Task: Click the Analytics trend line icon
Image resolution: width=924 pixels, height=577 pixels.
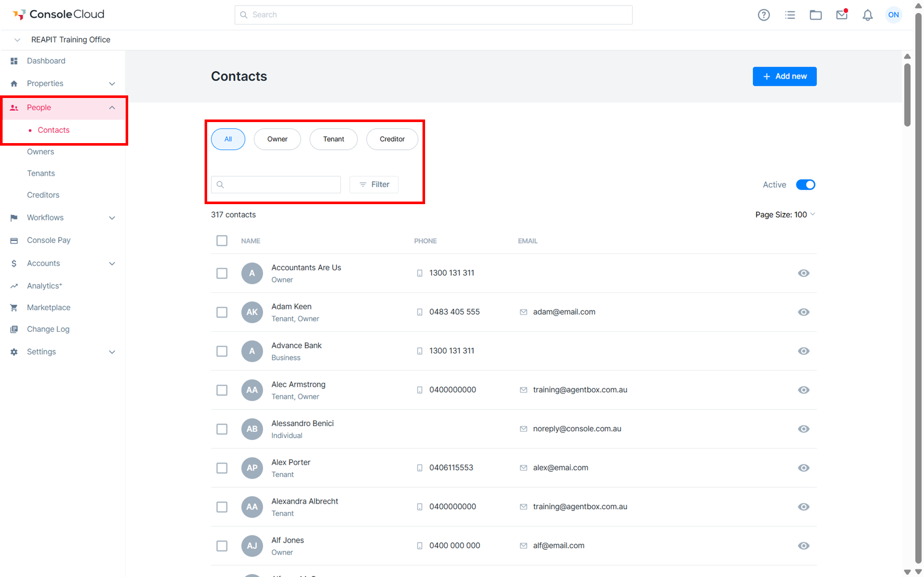Action: [x=14, y=286]
